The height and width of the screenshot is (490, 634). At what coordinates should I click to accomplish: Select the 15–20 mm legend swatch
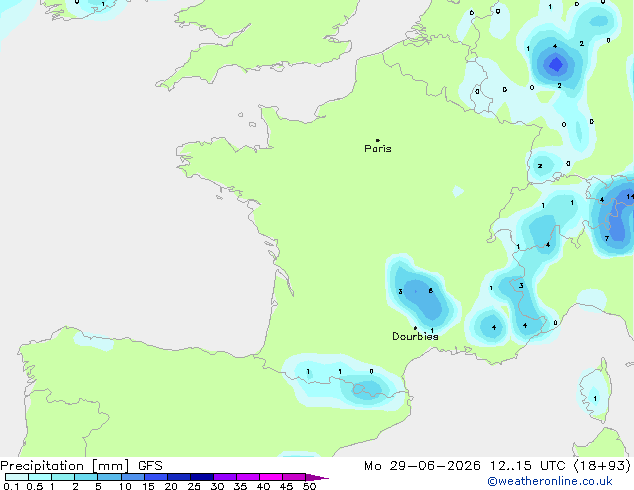[155, 477]
